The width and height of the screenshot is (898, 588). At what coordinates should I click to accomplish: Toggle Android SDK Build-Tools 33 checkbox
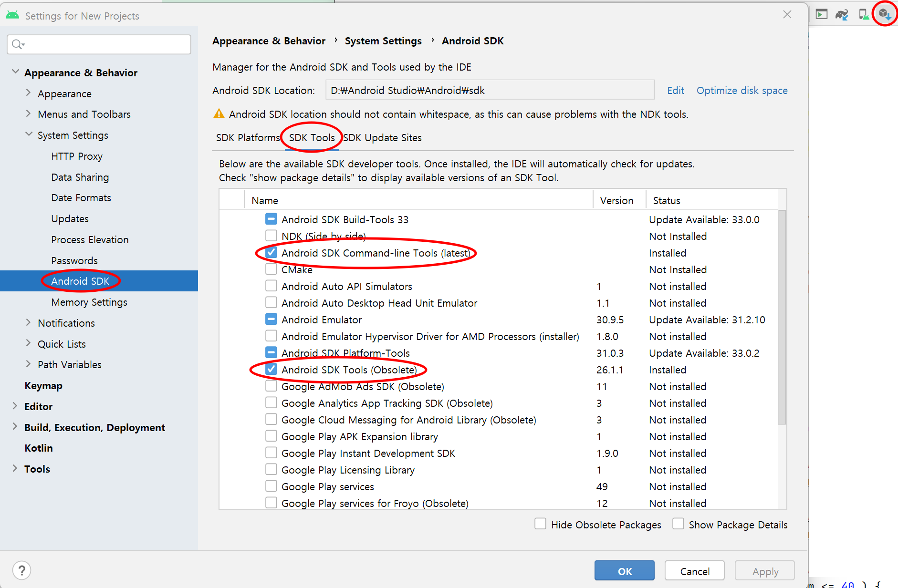pos(271,219)
